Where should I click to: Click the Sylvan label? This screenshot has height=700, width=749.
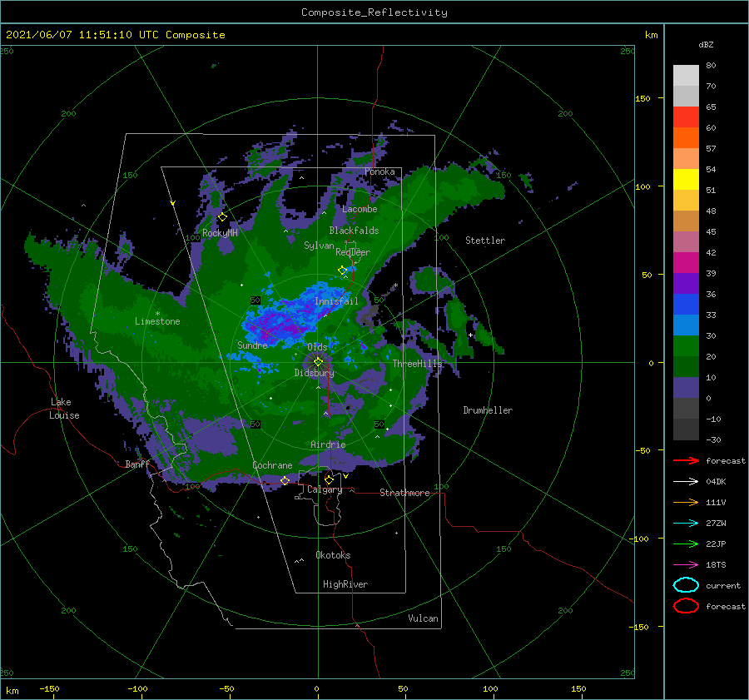point(319,246)
